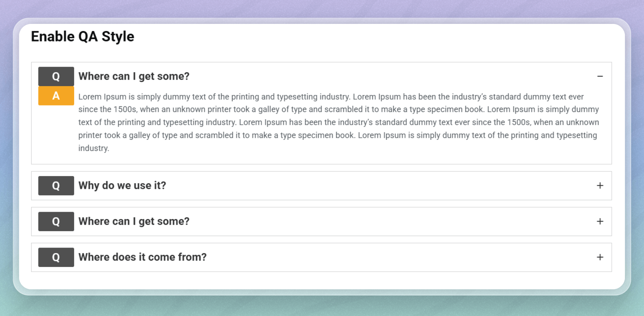Select the Lorem Ipsum answer paragraph
This screenshot has width=644, height=316.
[x=339, y=122]
